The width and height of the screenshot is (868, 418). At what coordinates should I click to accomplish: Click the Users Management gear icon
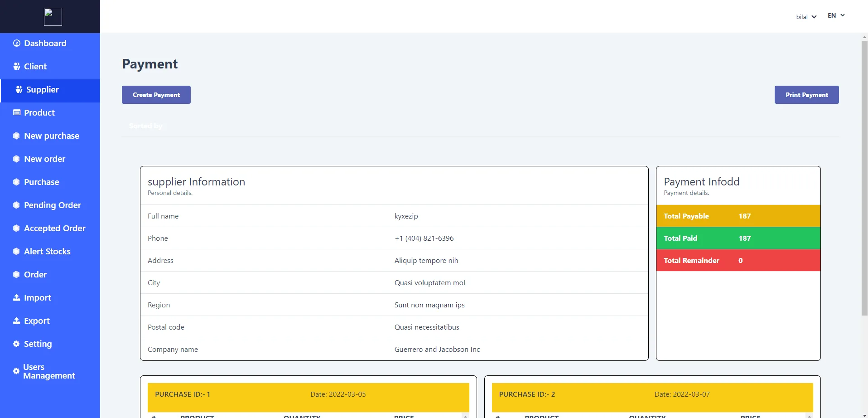click(16, 371)
